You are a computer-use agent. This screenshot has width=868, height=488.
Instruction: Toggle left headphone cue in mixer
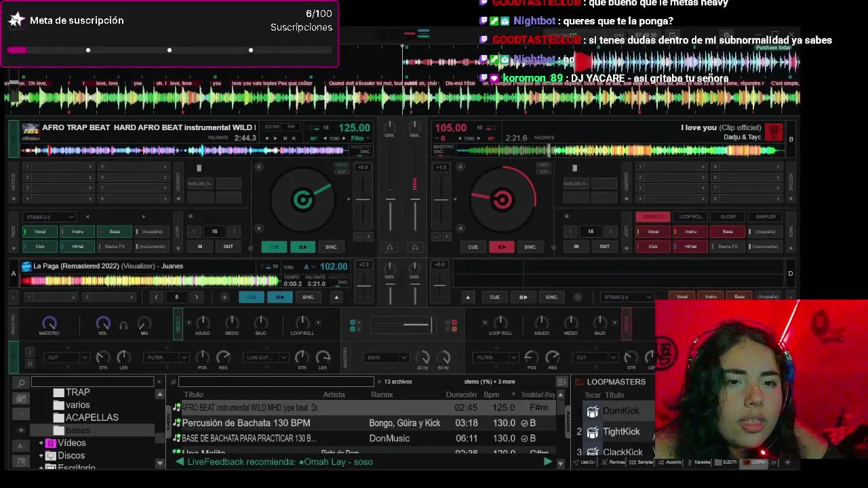tap(390, 247)
